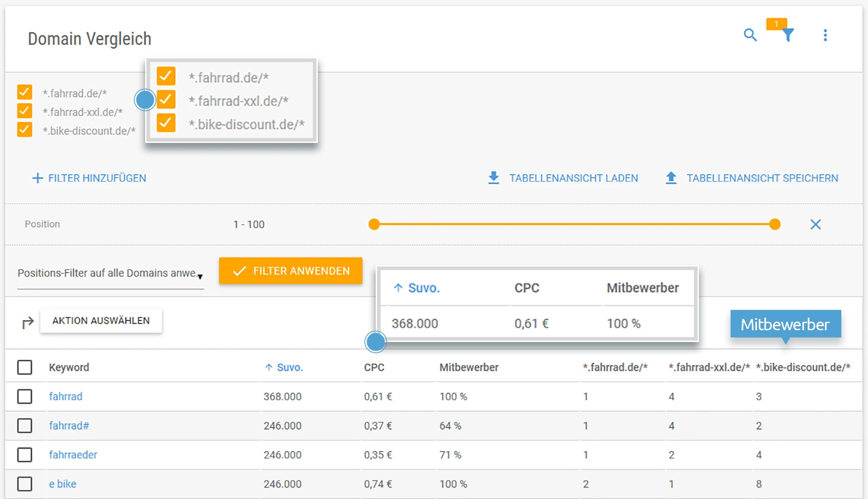Image resolution: width=868 pixels, height=499 pixels.
Task: Click FILTER HINZUFÜGEN
Action: pos(97,178)
